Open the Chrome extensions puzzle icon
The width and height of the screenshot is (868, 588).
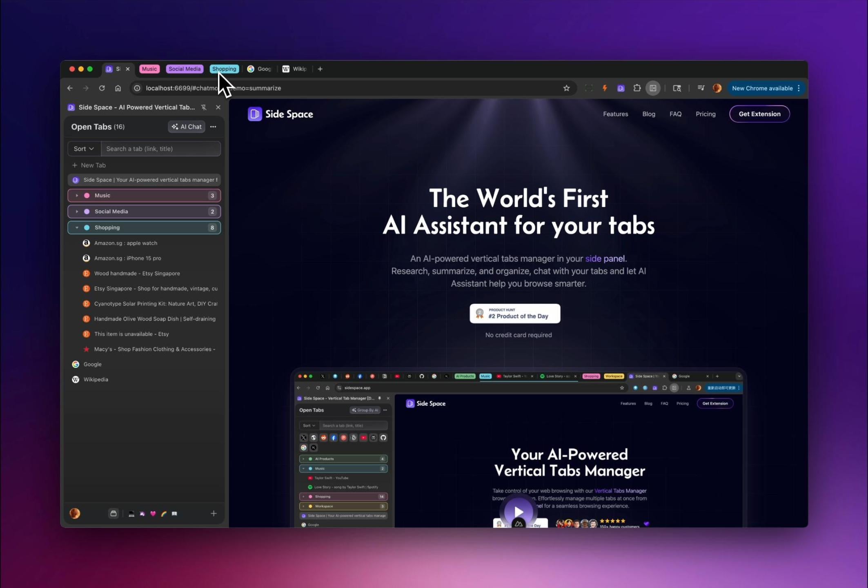pos(637,88)
